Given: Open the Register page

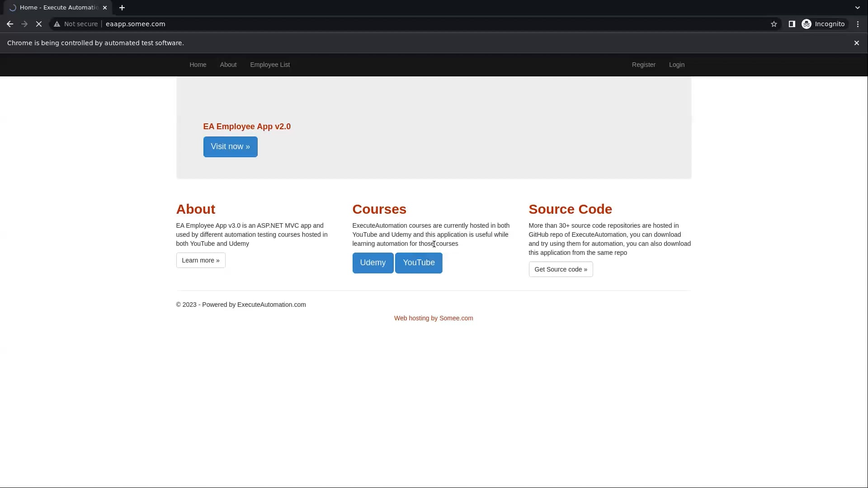Looking at the screenshot, I should (x=643, y=65).
